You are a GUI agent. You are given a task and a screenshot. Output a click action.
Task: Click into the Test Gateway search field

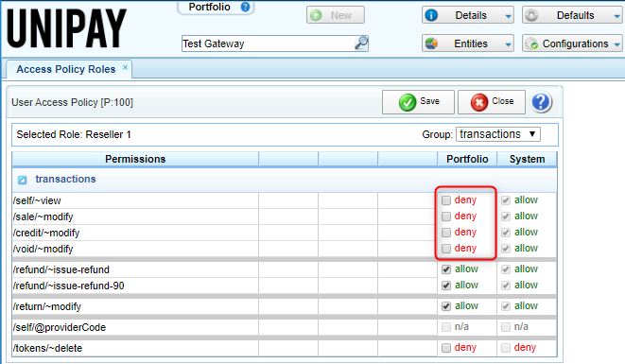(268, 43)
